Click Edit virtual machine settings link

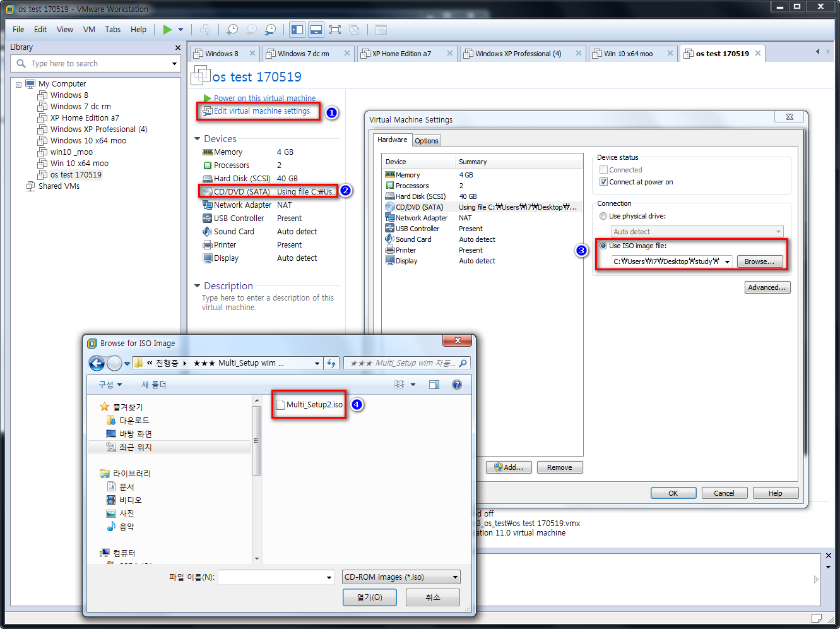click(x=262, y=111)
